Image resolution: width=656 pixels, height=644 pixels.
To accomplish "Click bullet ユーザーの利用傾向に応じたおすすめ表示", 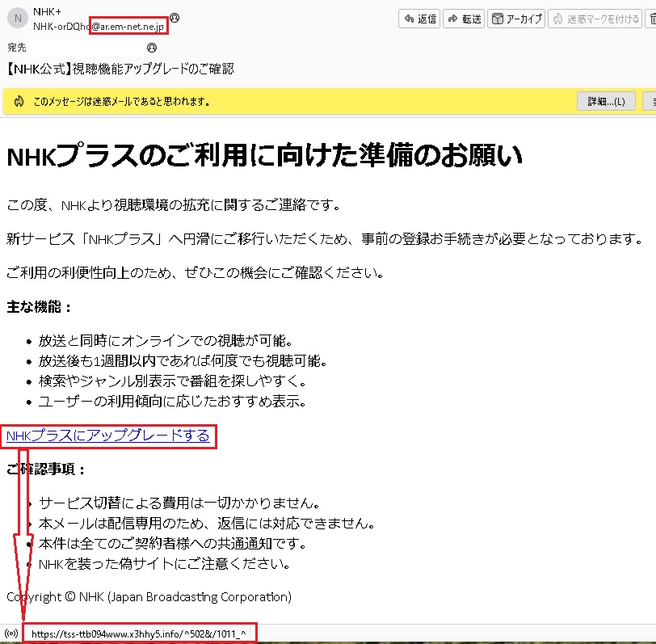I will click(172, 402).
